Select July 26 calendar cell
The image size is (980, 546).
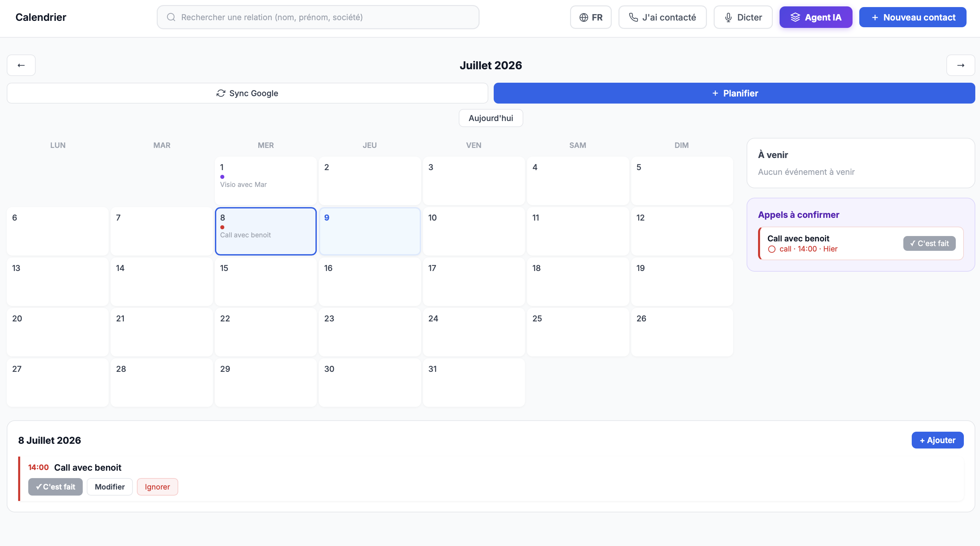pos(682,332)
